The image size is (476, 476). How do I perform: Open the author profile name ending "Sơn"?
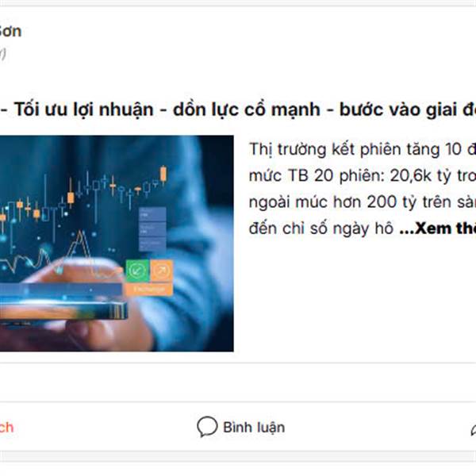tap(10, 31)
